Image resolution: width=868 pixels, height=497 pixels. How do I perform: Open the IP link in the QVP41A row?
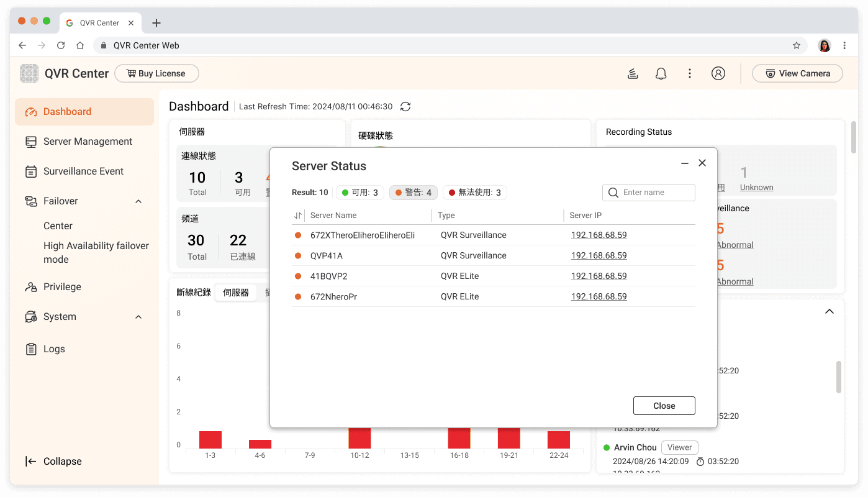coord(599,256)
